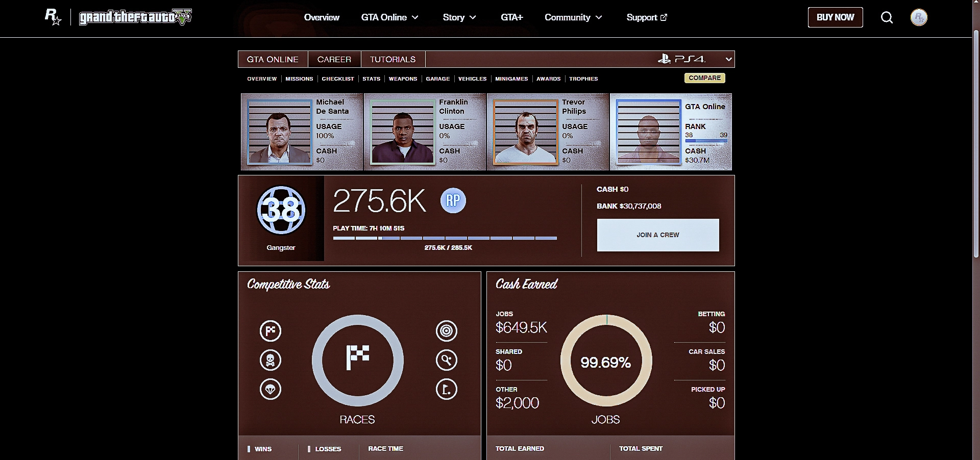Select the Franklin Clinton character card
The width and height of the screenshot is (980, 460).
425,132
